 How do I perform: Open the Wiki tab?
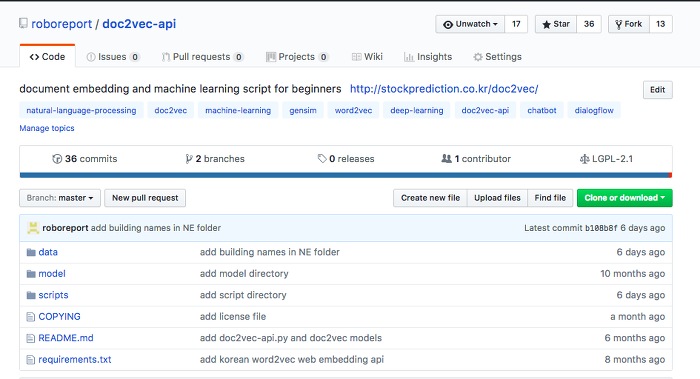pos(367,57)
